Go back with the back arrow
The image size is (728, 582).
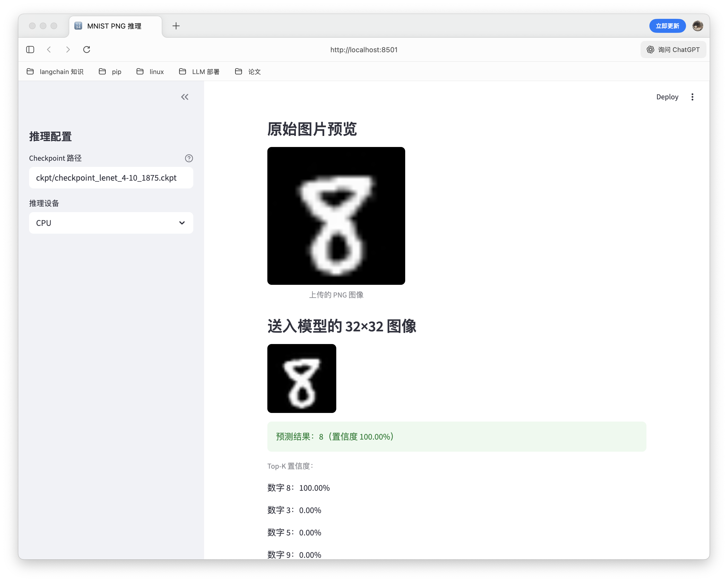tap(49, 50)
